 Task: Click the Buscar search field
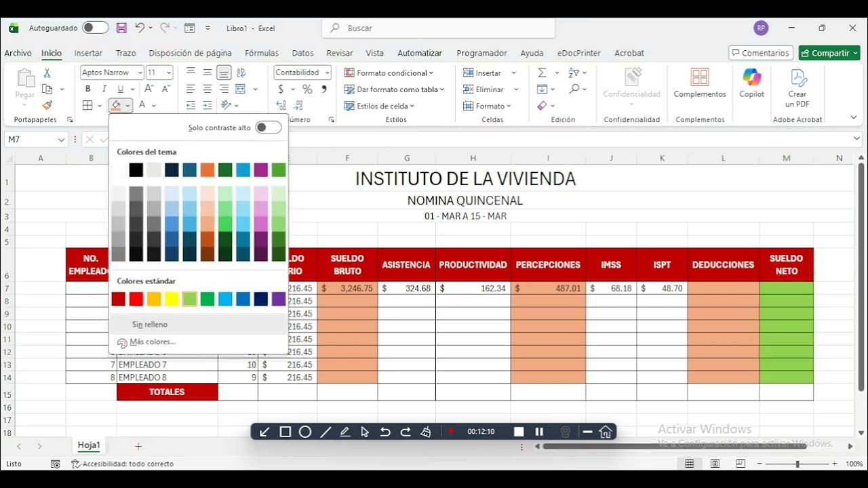439,28
